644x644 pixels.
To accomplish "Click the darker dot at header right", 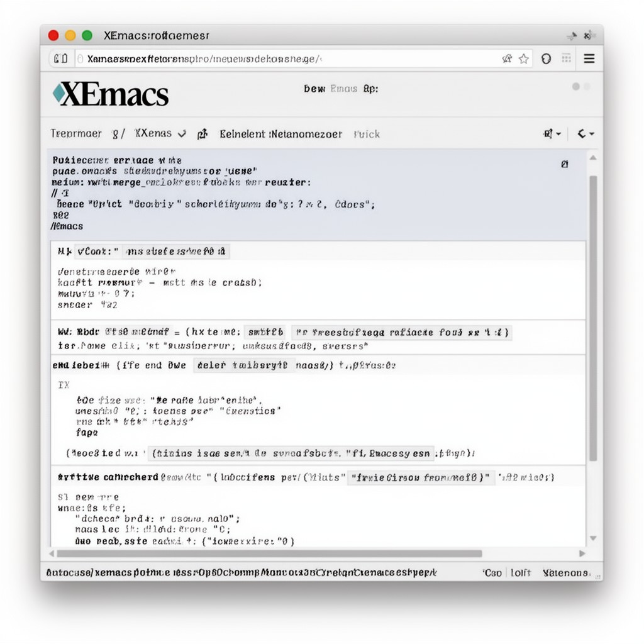I will click(576, 86).
